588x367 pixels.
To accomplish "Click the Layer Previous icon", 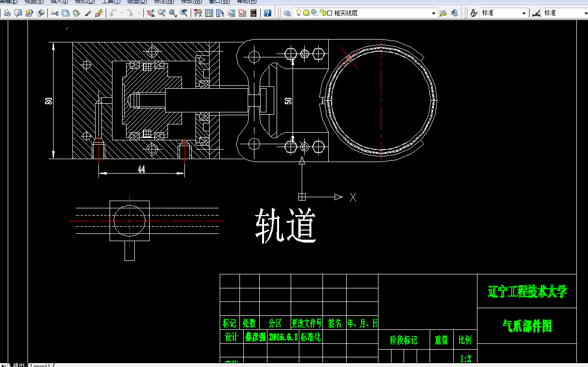I will pyautogui.click(x=454, y=13).
